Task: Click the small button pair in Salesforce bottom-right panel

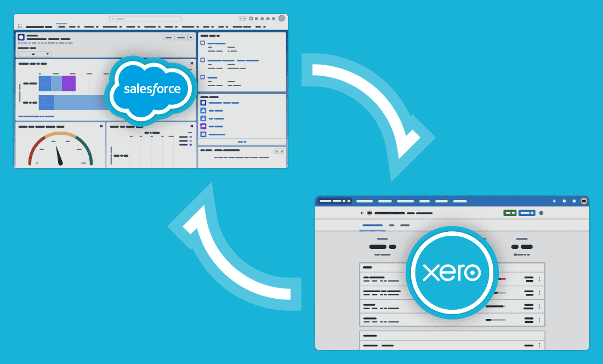Action: [x=279, y=151]
